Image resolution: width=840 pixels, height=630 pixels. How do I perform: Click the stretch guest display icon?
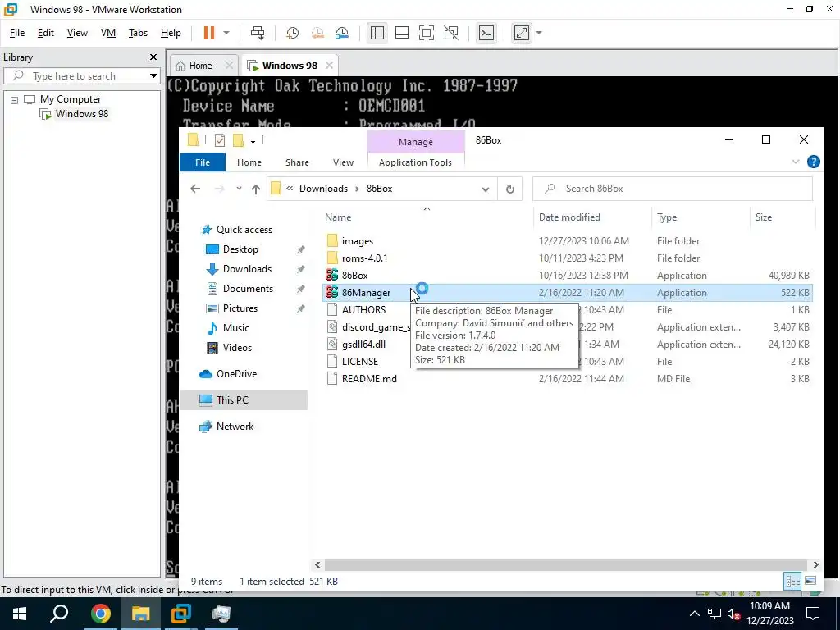521,33
